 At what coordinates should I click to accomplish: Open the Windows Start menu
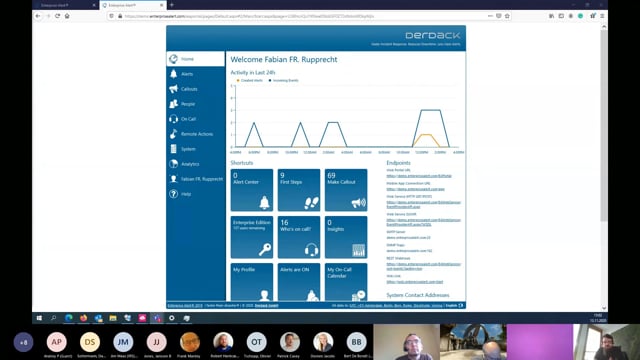39,318
